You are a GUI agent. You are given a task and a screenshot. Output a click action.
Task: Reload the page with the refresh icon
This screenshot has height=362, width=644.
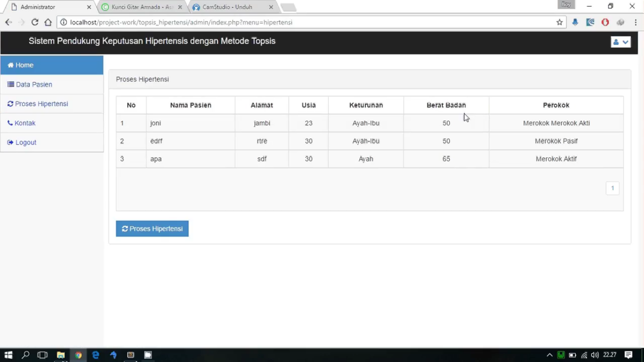[x=34, y=22]
